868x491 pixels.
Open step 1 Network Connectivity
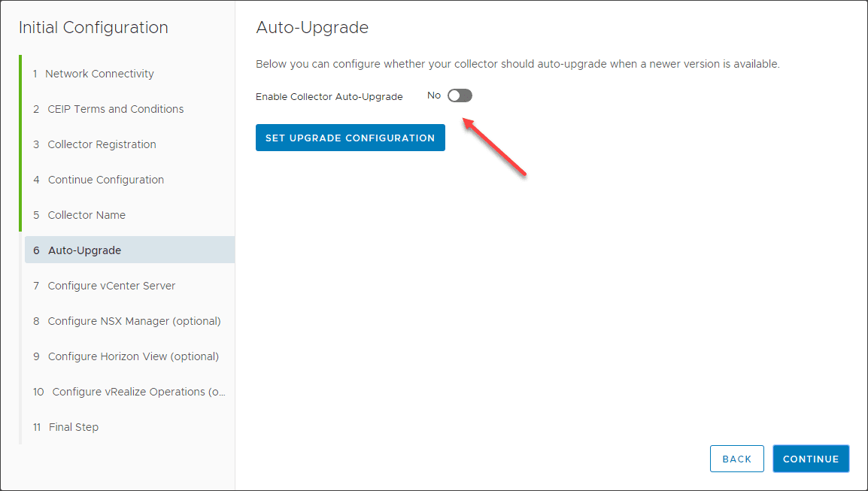(99, 74)
